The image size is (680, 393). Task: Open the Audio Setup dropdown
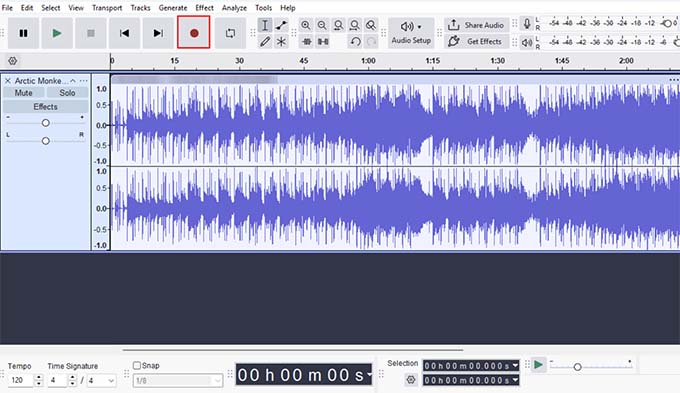pyautogui.click(x=411, y=33)
